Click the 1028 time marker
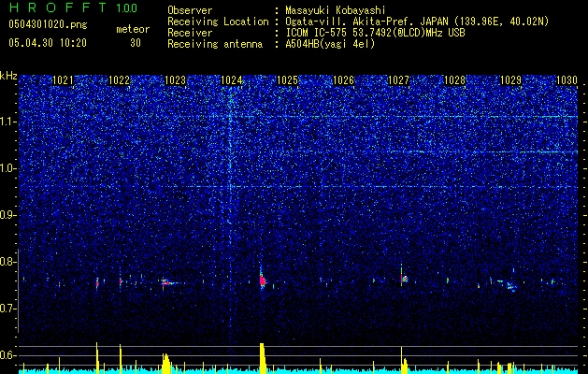Screen dimensions: 588x374 (454, 79)
